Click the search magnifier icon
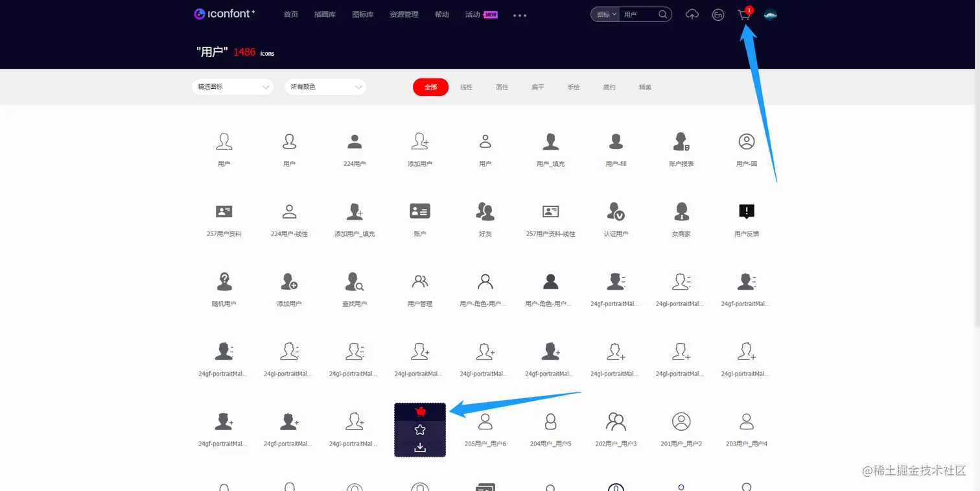This screenshot has width=980, height=491. [662, 14]
